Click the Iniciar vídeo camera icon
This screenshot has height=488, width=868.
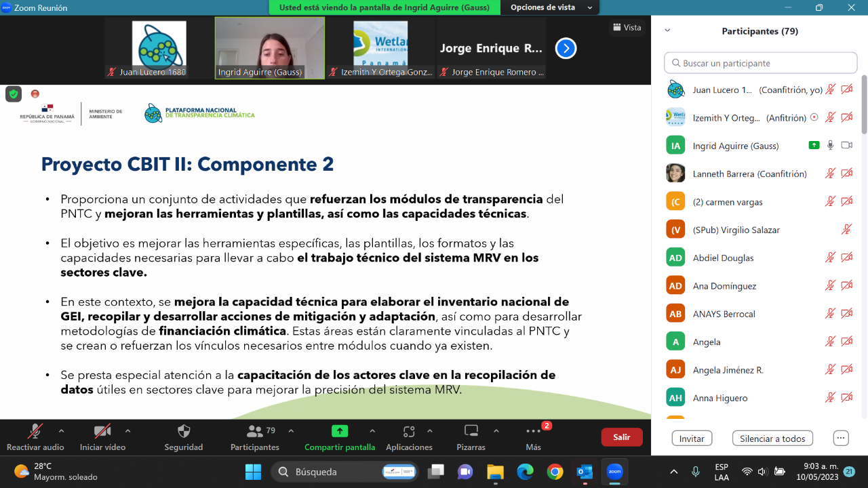coord(102,431)
